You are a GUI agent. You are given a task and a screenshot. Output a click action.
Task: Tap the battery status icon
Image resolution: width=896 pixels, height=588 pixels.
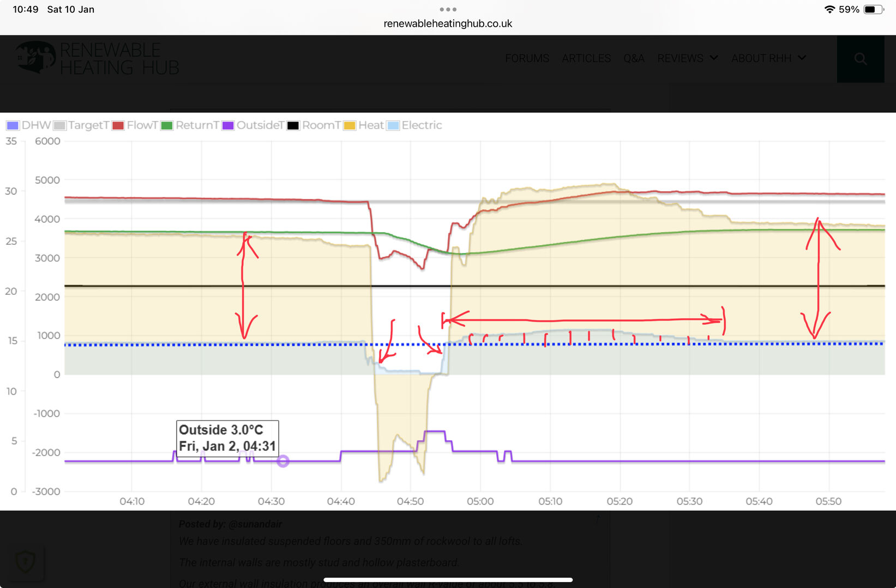[873, 9]
